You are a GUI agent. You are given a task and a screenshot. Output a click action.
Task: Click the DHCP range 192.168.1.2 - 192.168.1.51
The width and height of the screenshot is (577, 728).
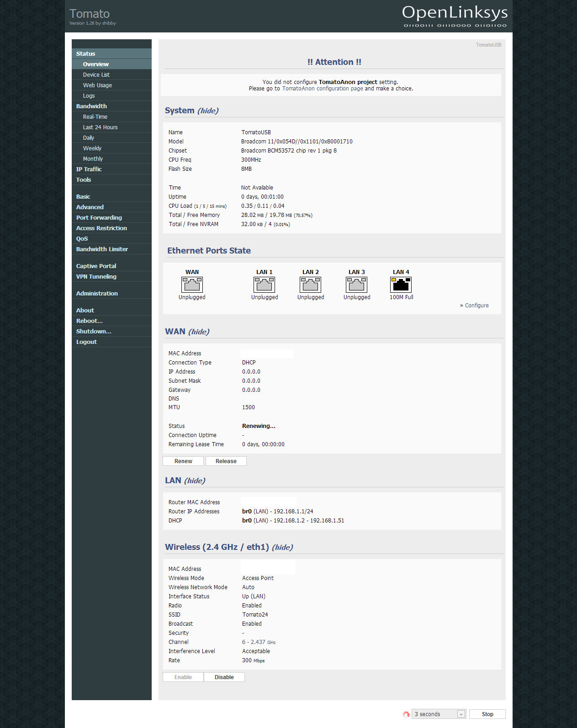point(293,521)
